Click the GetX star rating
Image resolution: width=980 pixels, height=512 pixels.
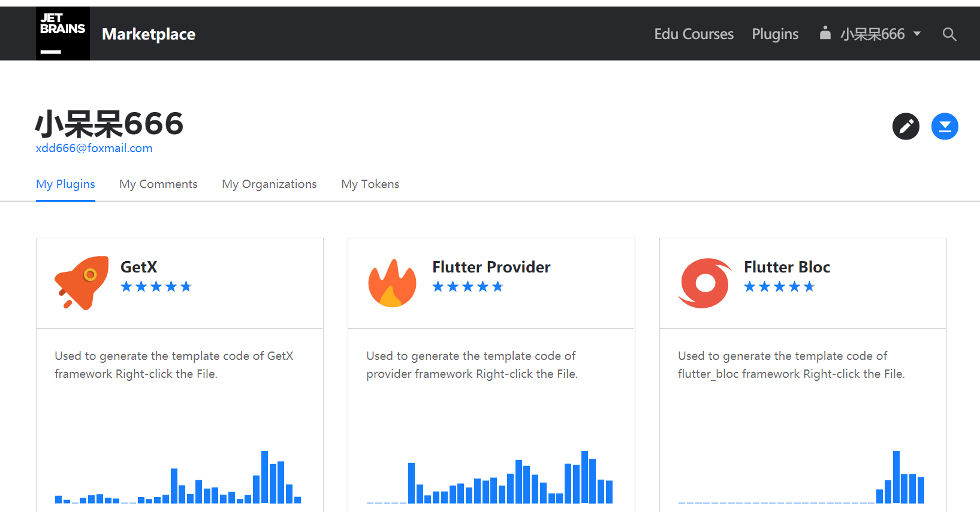(156, 287)
